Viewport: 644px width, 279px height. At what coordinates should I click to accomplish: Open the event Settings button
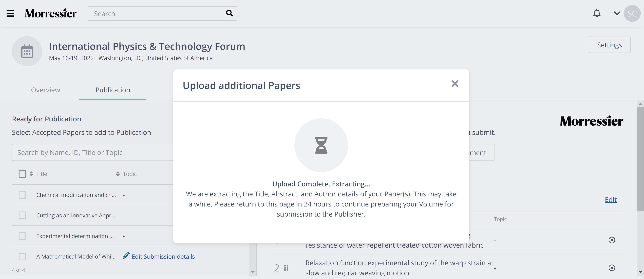click(x=609, y=45)
